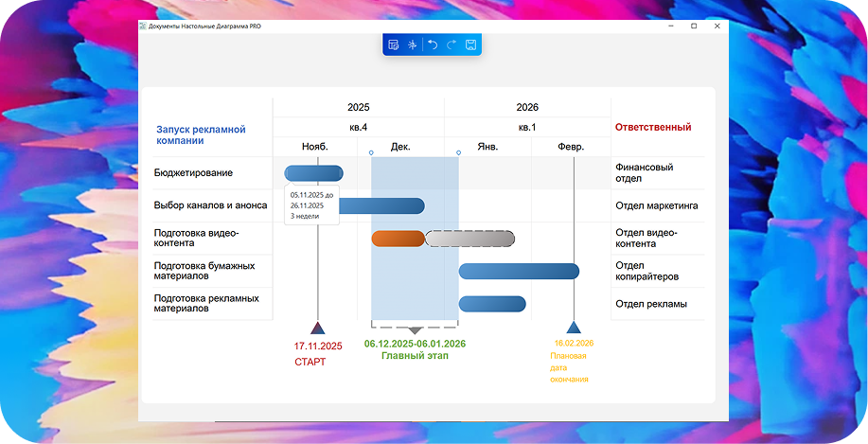Click right handle of highlighted period
The width and height of the screenshot is (868, 444).
[x=459, y=151]
